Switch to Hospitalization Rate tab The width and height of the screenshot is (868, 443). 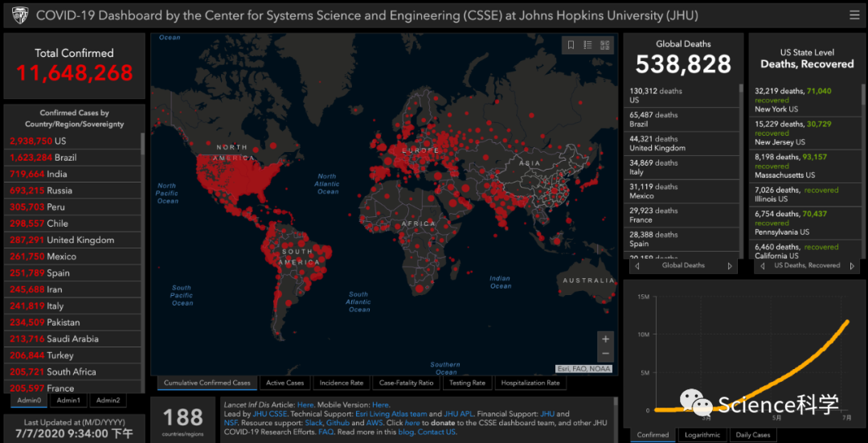click(x=530, y=383)
